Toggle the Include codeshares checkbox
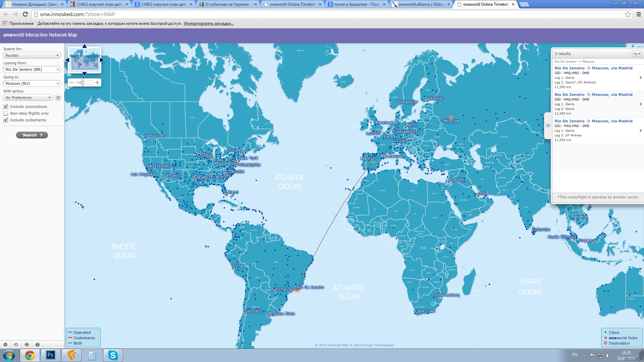Screen dimensions: 644x362 (6, 120)
